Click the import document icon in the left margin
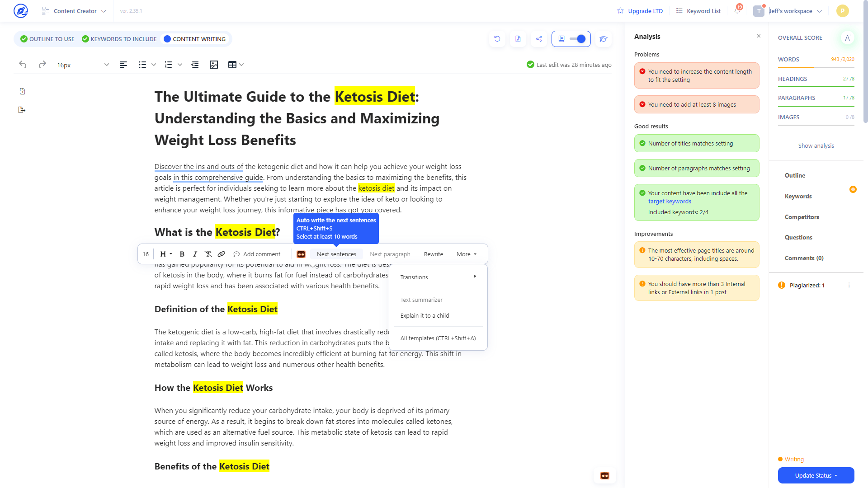The width and height of the screenshot is (868, 488). point(22,91)
